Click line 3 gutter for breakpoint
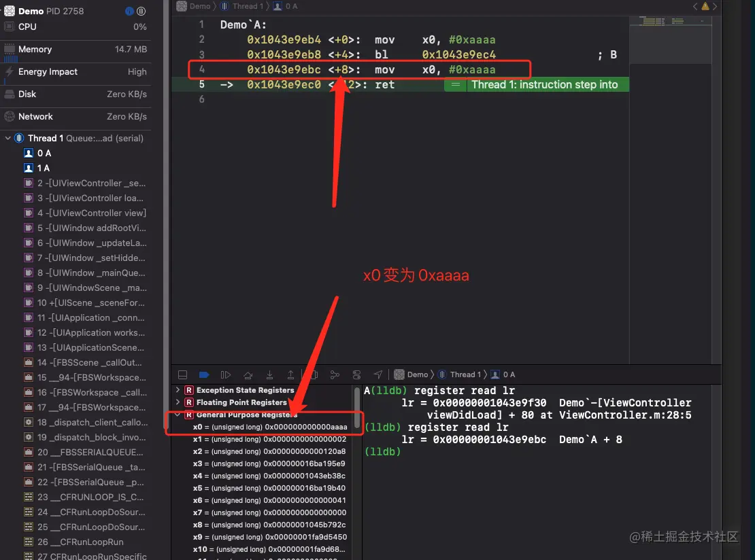This screenshot has width=755, height=560. (x=202, y=55)
